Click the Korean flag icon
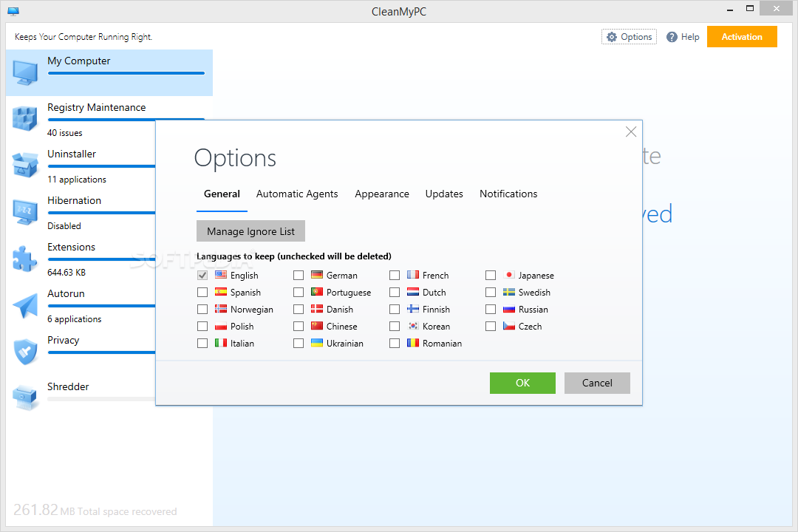798x532 pixels. [x=413, y=326]
